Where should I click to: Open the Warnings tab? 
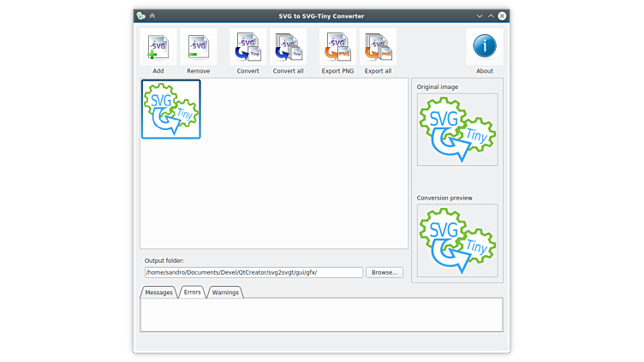pyautogui.click(x=225, y=293)
